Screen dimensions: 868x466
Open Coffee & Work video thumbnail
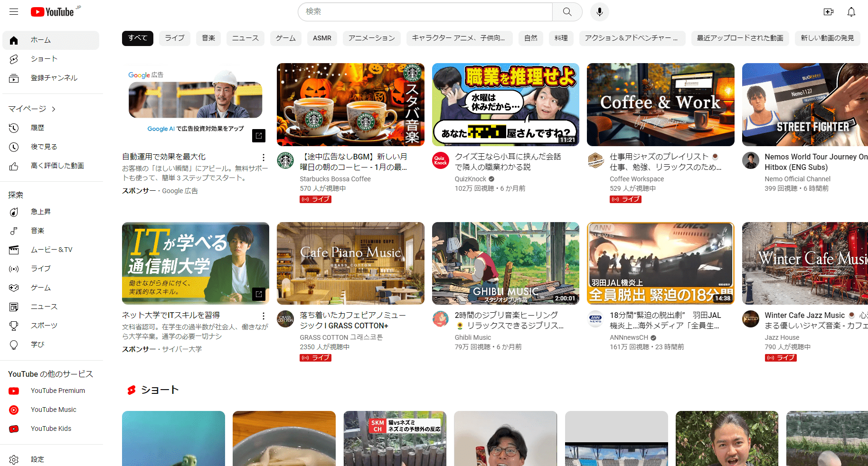point(660,104)
